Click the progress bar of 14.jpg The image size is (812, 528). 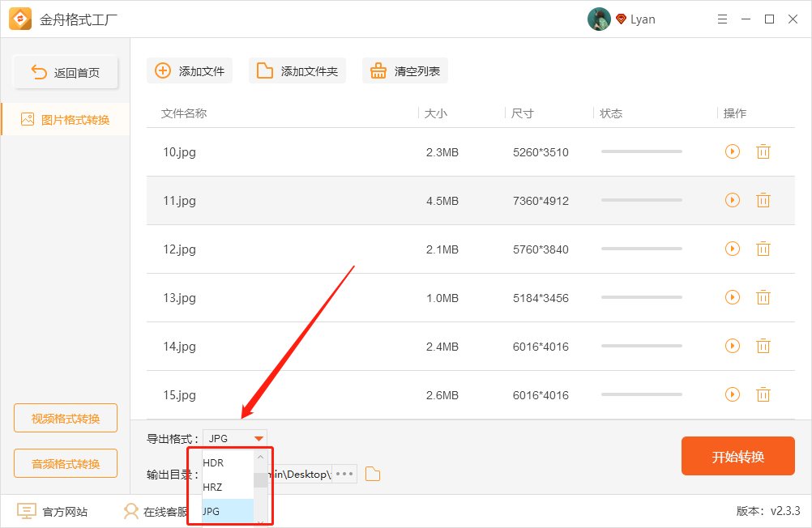[642, 347]
